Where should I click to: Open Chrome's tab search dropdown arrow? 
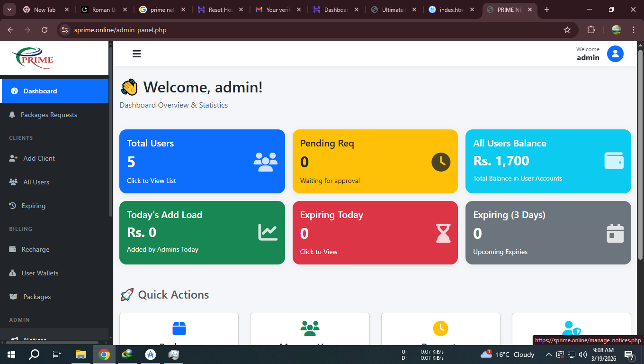(x=9, y=9)
